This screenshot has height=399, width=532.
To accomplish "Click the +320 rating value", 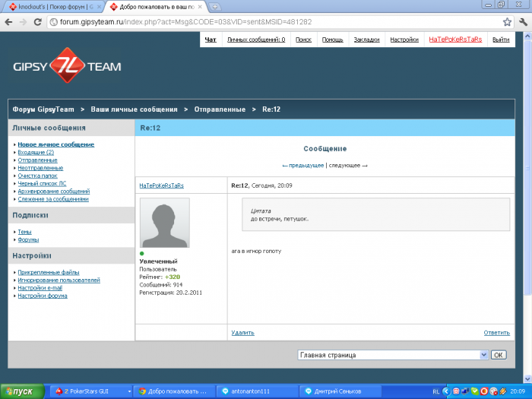I will 173,277.
